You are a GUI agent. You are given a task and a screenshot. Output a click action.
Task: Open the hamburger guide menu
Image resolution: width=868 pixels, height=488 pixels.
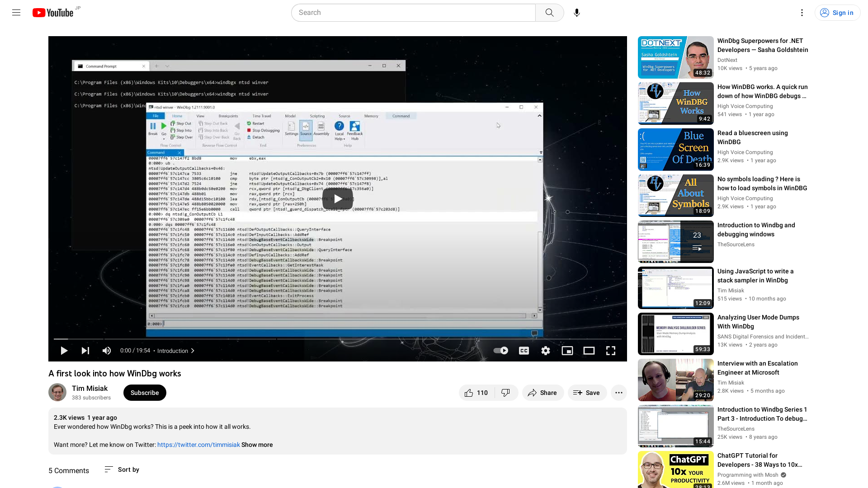tap(16, 13)
